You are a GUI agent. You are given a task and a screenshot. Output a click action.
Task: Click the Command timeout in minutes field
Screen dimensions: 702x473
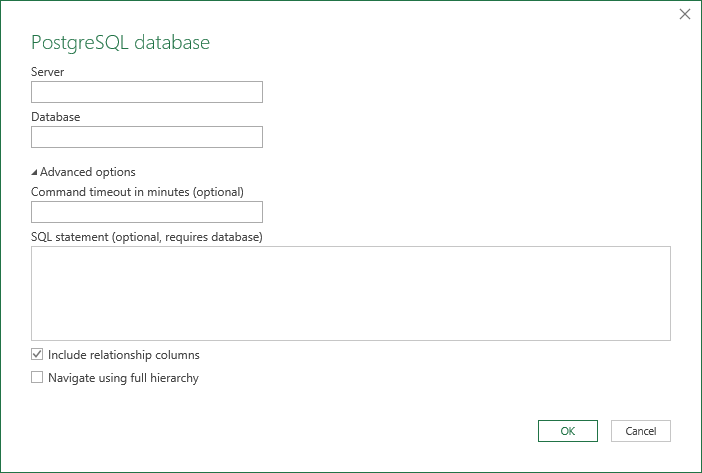tap(147, 212)
